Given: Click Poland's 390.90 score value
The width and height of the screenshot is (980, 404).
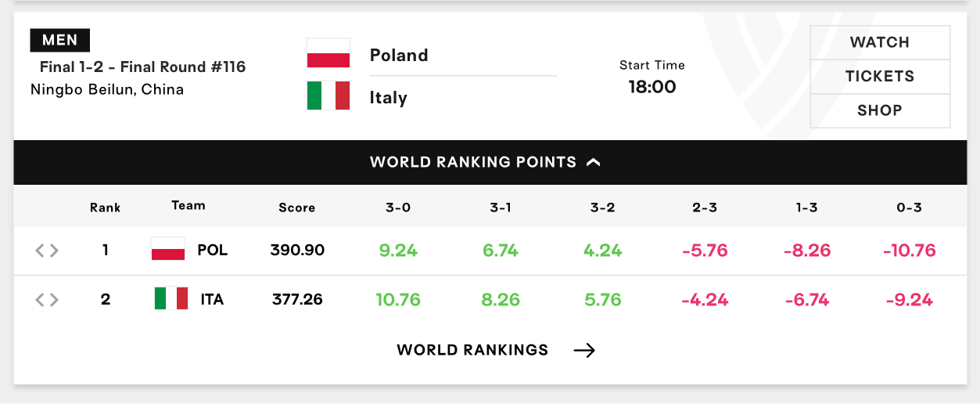Looking at the screenshot, I should click(x=297, y=251).
